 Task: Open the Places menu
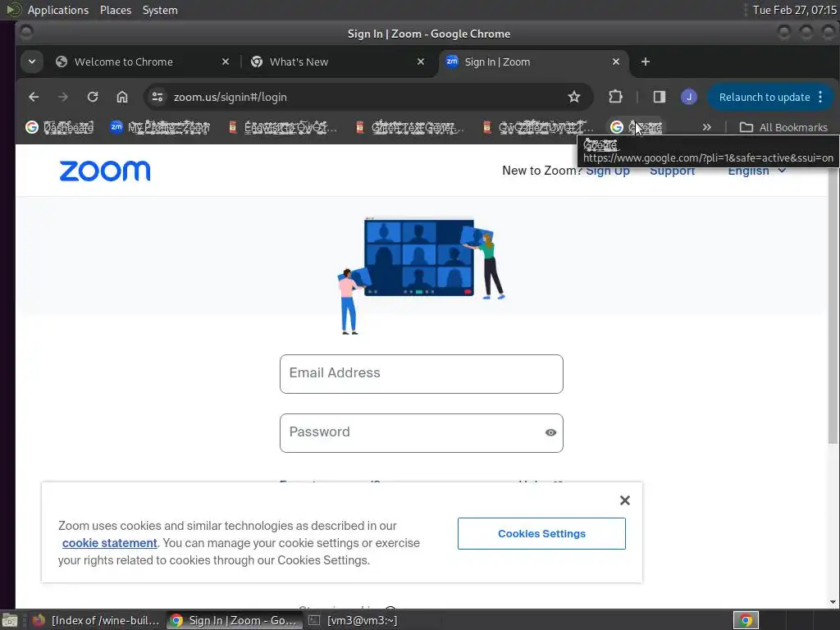tap(115, 10)
